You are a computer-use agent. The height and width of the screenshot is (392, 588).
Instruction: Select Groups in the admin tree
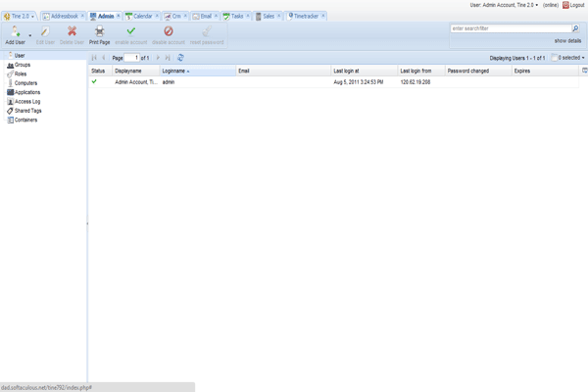pos(22,65)
